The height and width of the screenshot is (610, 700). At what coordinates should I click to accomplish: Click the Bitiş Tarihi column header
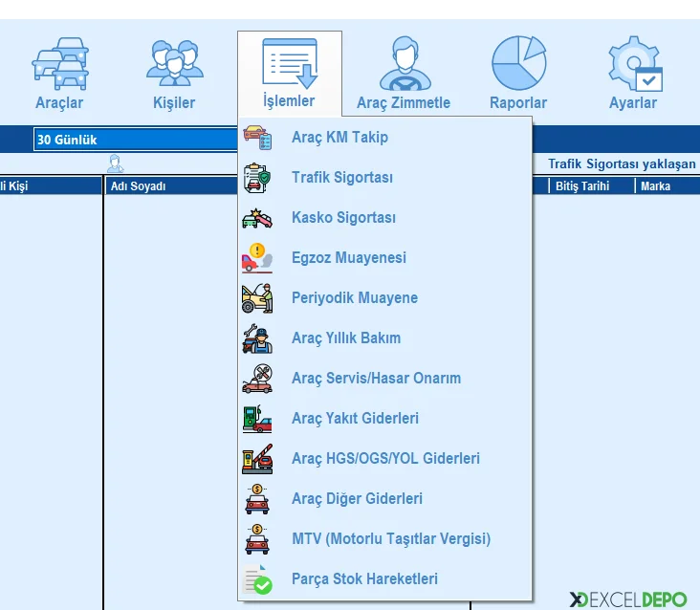click(x=582, y=186)
